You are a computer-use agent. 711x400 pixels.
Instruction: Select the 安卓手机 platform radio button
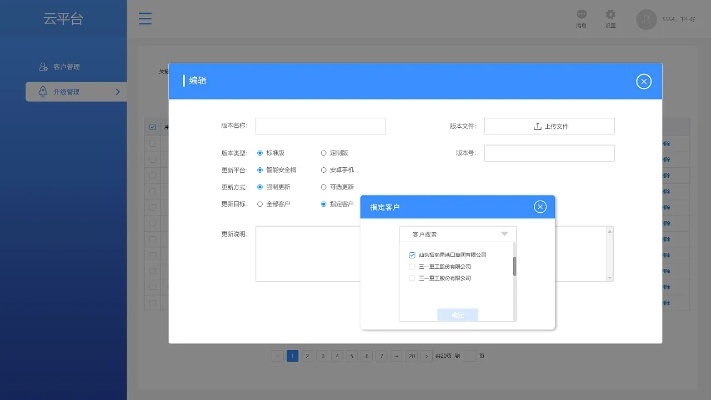(x=323, y=170)
